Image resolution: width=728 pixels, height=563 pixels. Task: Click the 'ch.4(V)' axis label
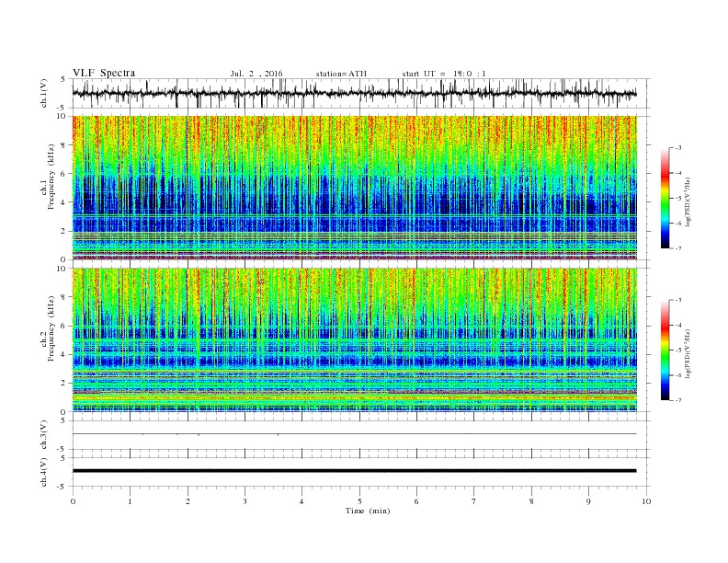click(44, 472)
